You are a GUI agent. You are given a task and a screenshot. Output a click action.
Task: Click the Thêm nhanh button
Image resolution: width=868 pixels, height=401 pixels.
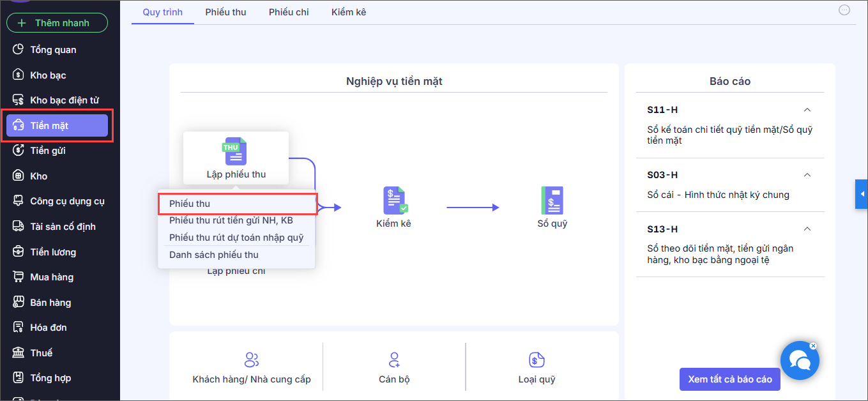click(x=57, y=23)
